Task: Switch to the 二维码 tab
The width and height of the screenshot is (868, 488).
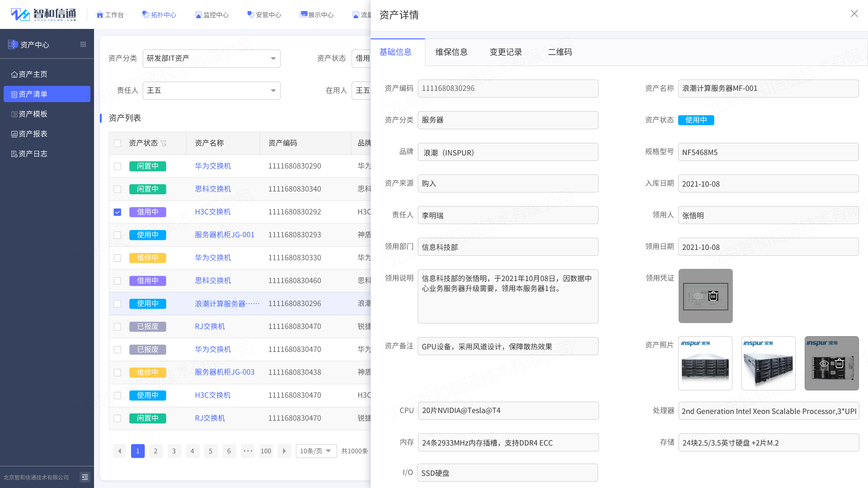Action: pyautogui.click(x=560, y=52)
